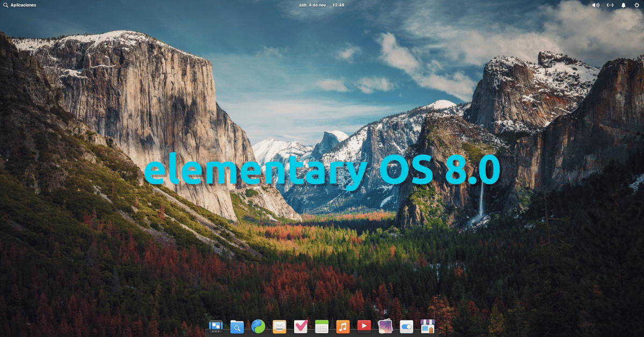Open System Settings toggle icon in dock
The height and width of the screenshot is (337, 644).
pos(406,326)
